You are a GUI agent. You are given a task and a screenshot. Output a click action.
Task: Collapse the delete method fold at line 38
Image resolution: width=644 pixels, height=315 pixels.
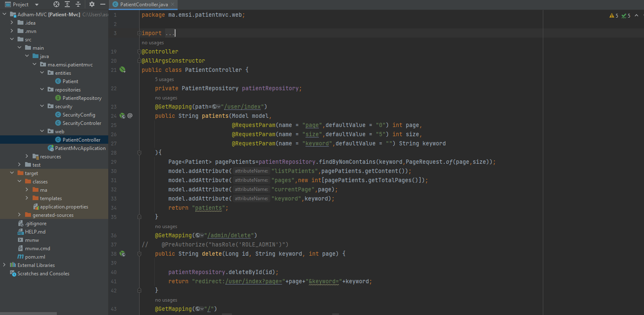click(140, 254)
